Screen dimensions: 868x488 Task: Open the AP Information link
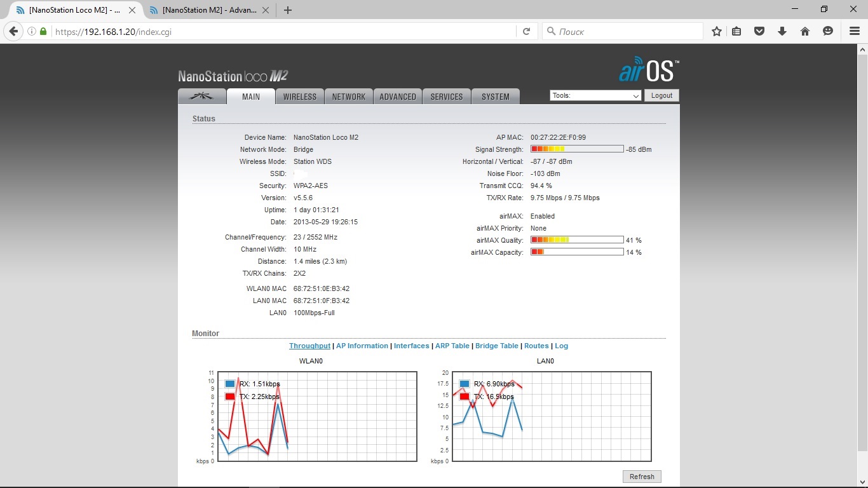coord(362,346)
